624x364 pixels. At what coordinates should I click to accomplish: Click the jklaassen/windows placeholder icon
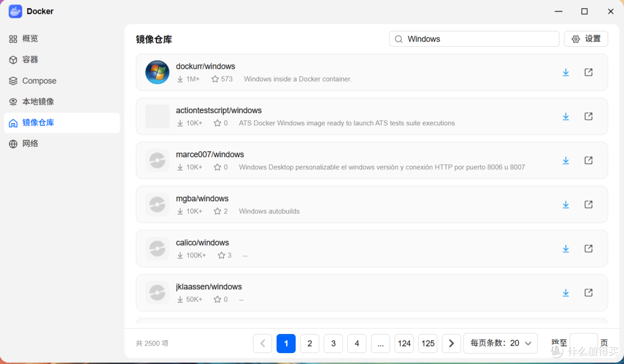(x=157, y=293)
